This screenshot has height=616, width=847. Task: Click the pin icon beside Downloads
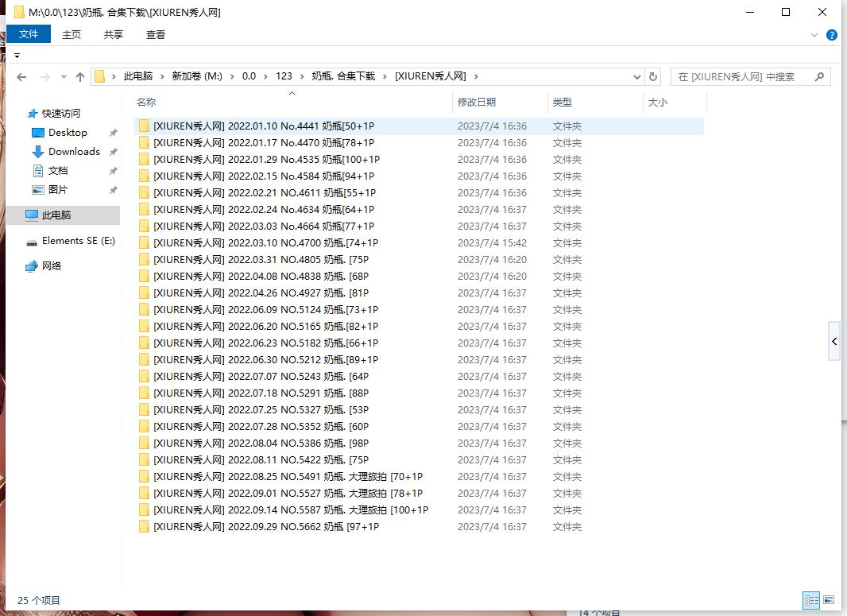pos(113,152)
